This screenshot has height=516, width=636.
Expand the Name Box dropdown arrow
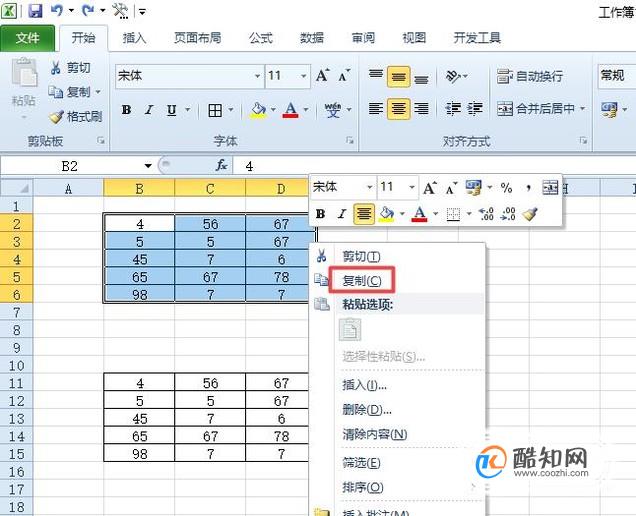pyautogui.click(x=148, y=166)
